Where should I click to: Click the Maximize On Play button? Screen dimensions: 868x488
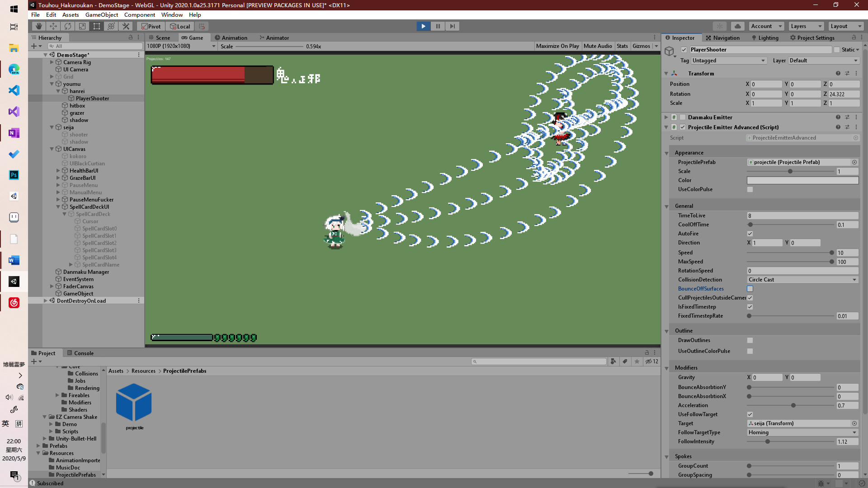557,46
